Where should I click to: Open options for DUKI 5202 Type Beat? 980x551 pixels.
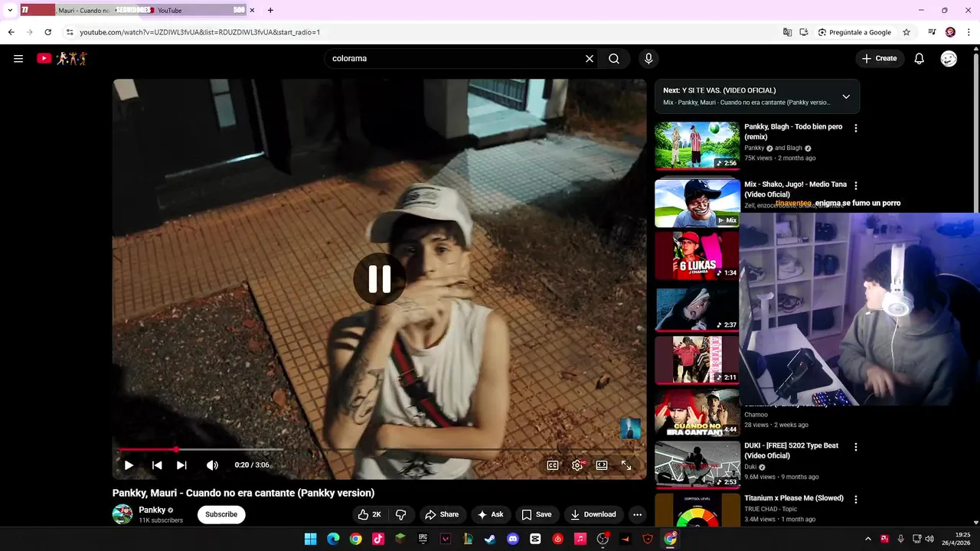point(856,447)
